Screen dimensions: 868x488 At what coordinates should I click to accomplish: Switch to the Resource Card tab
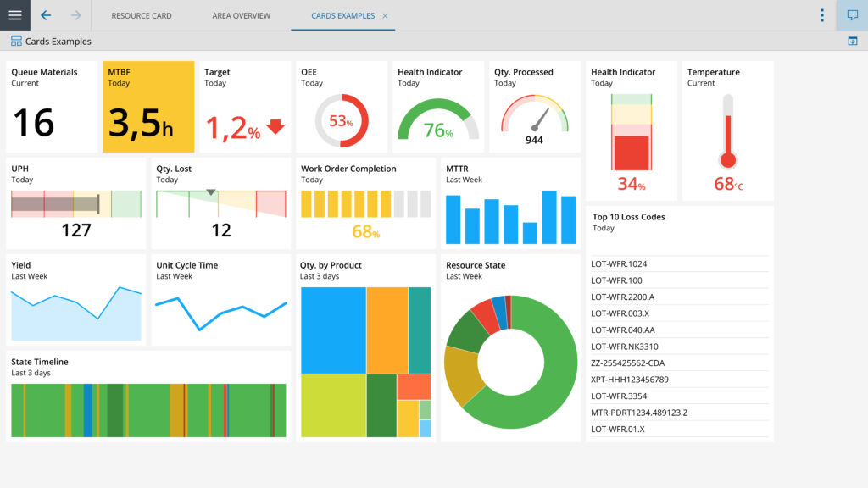142,16
